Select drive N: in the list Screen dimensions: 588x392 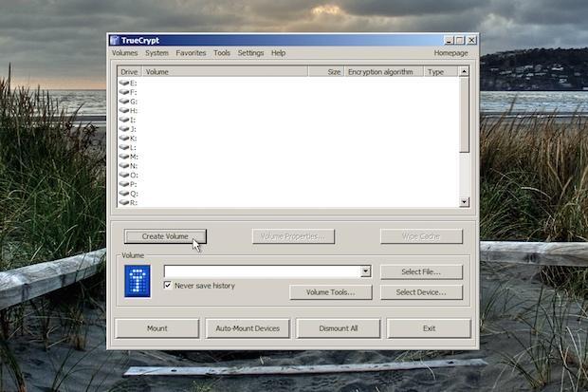tap(128, 165)
